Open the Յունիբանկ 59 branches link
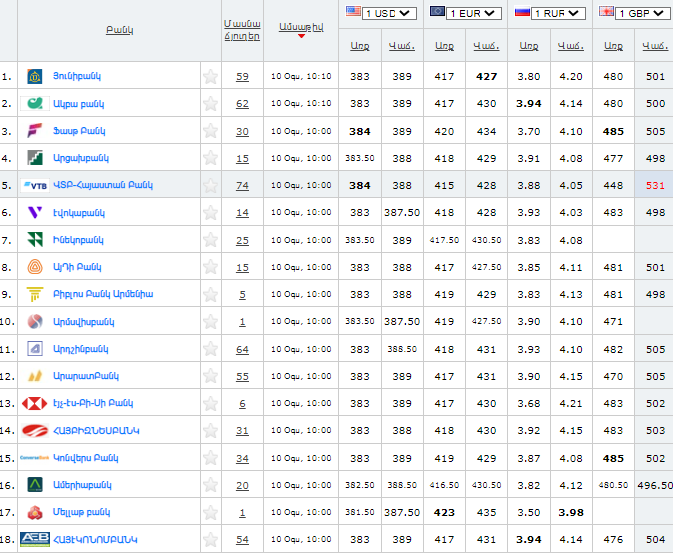This screenshot has width=673, height=553. [242, 76]
